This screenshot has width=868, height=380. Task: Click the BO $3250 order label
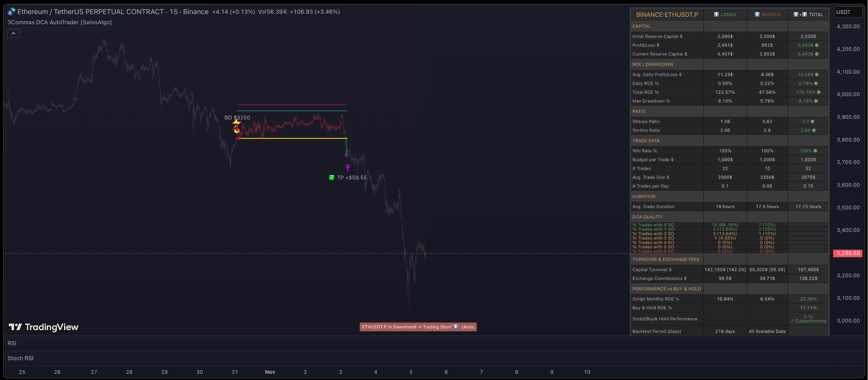click(237, 118)
